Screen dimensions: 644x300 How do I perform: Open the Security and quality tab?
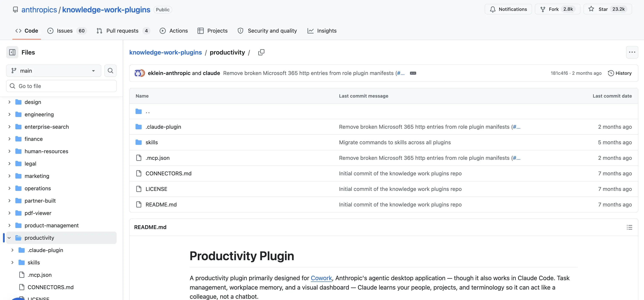coord(267,31)
